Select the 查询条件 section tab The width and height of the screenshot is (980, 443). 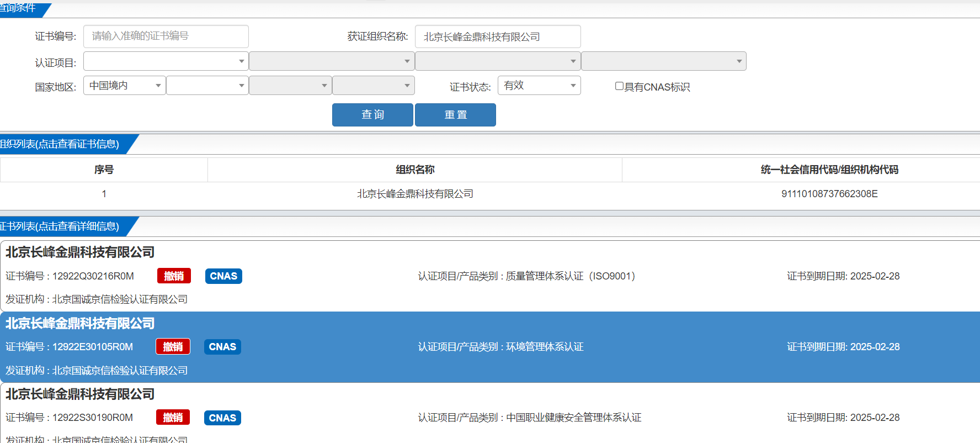pyautogui.click(x=22, y=8)
